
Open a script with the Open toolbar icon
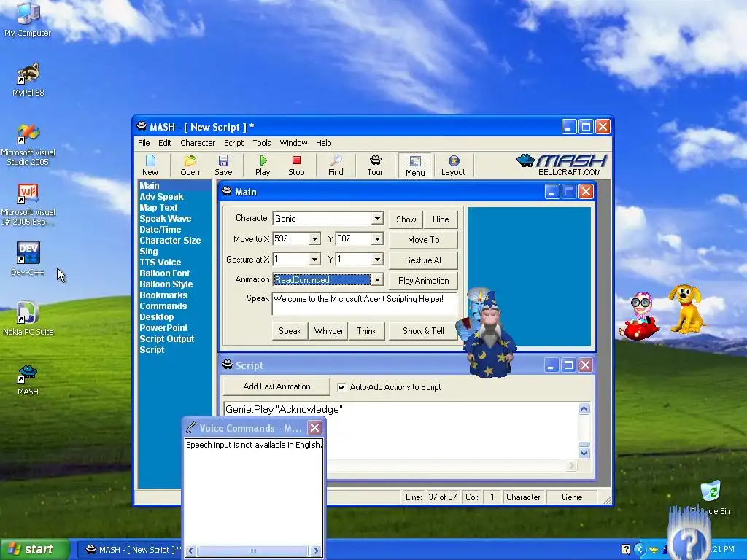(190, 166)
